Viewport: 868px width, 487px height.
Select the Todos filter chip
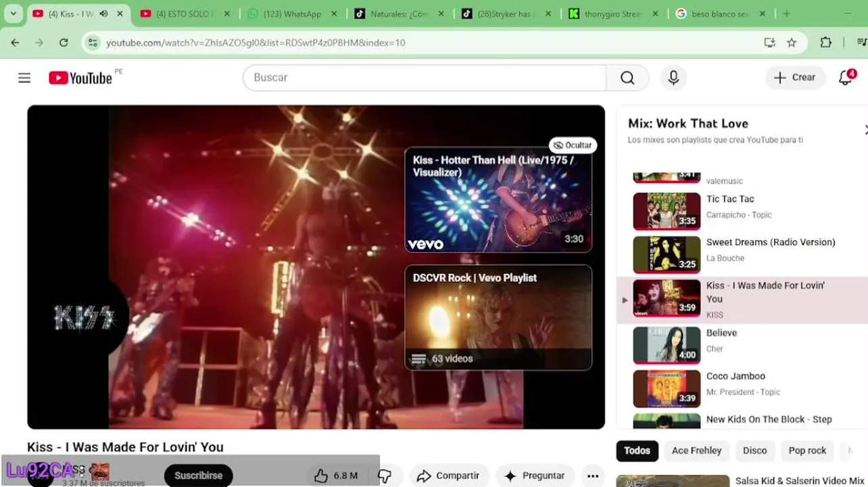point(637,450)
